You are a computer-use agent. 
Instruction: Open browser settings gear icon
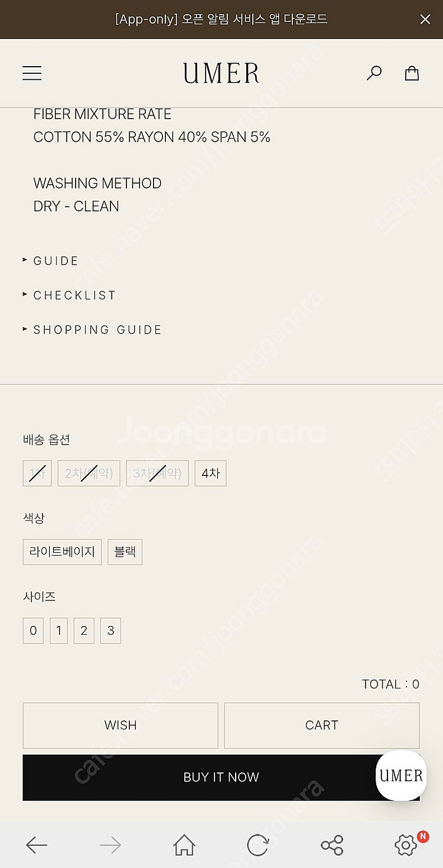coord(406,846)
